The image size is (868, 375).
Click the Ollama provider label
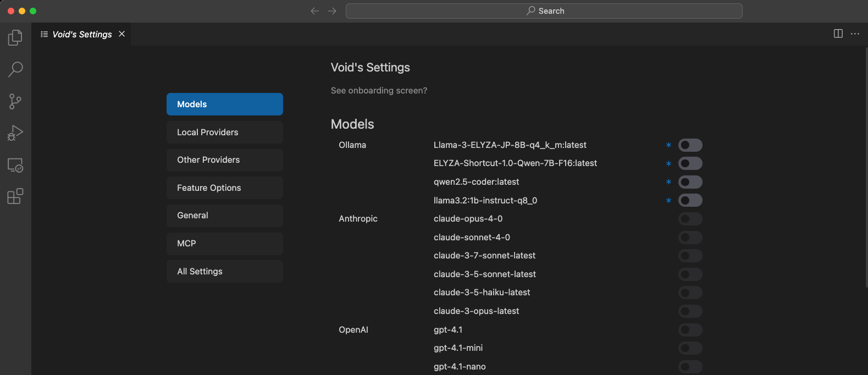[x=352, y=145]
